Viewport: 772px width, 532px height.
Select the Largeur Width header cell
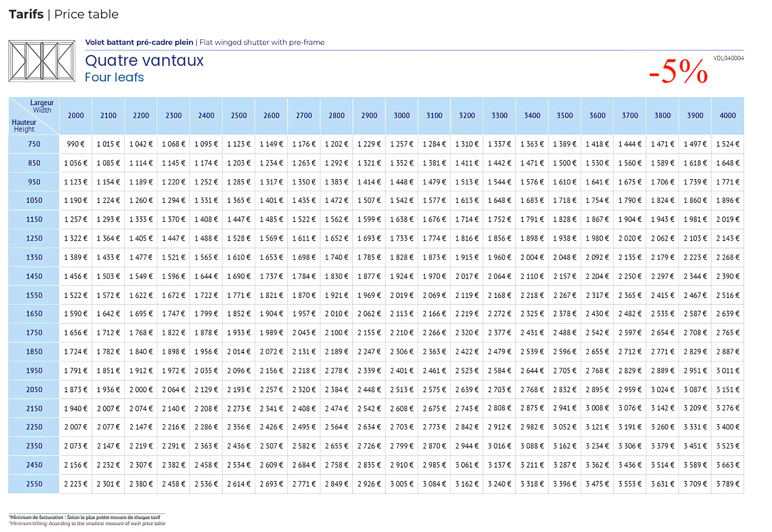click(42, 106)
